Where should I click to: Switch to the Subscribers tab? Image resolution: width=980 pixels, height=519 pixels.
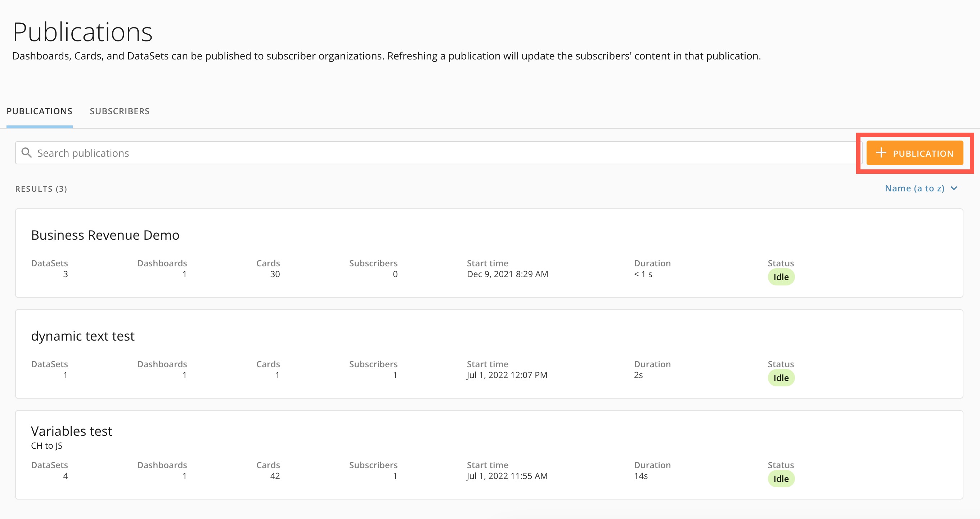coord(120,111)
